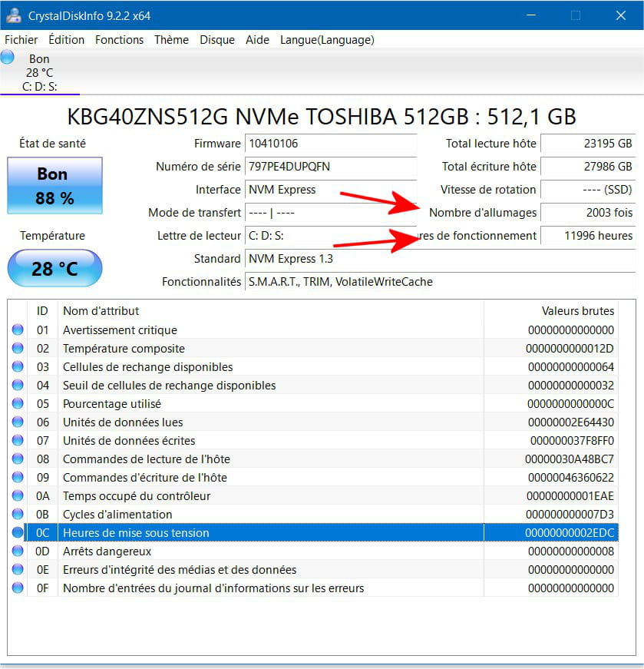Image resolution: width=644 pixels, height=669 pixels.
Task: Click the Total écriture hôte value 27986 GB
Action: coord(588,167)
